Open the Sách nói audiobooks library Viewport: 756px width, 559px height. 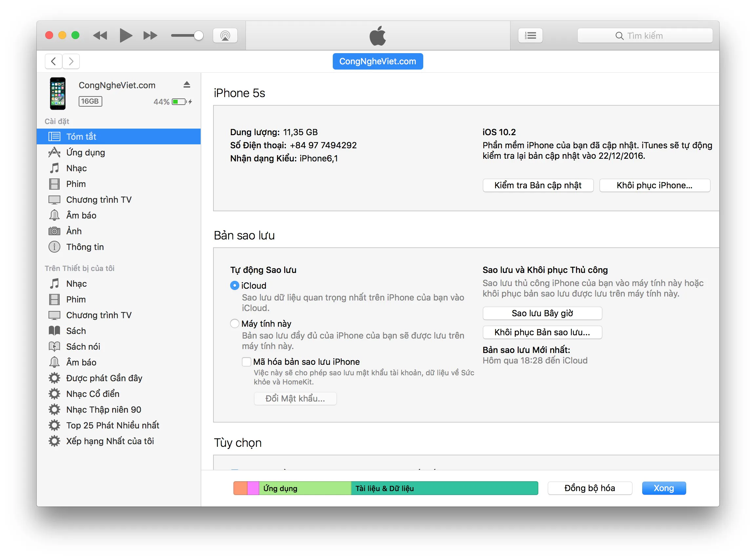pyautogui.click(x=119, y=346)
